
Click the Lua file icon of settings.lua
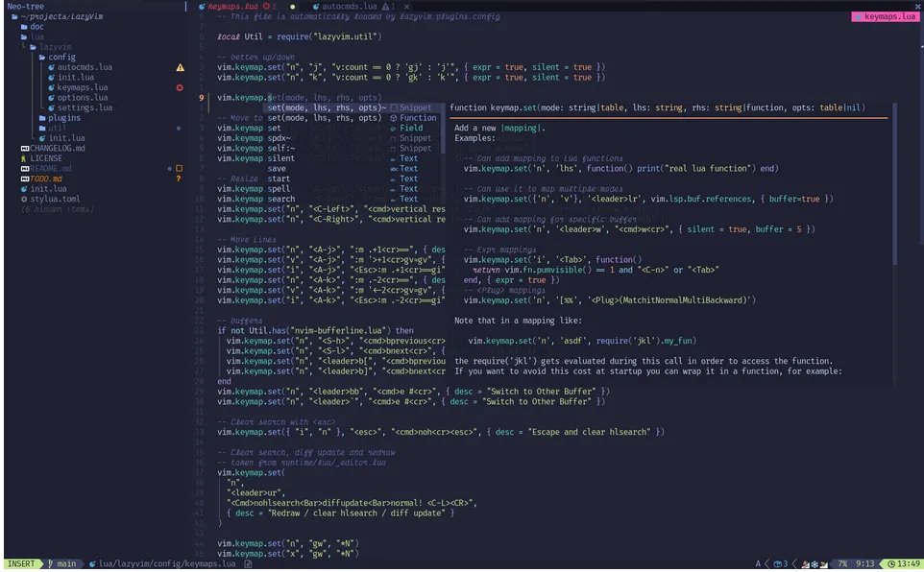click(51, 107)
